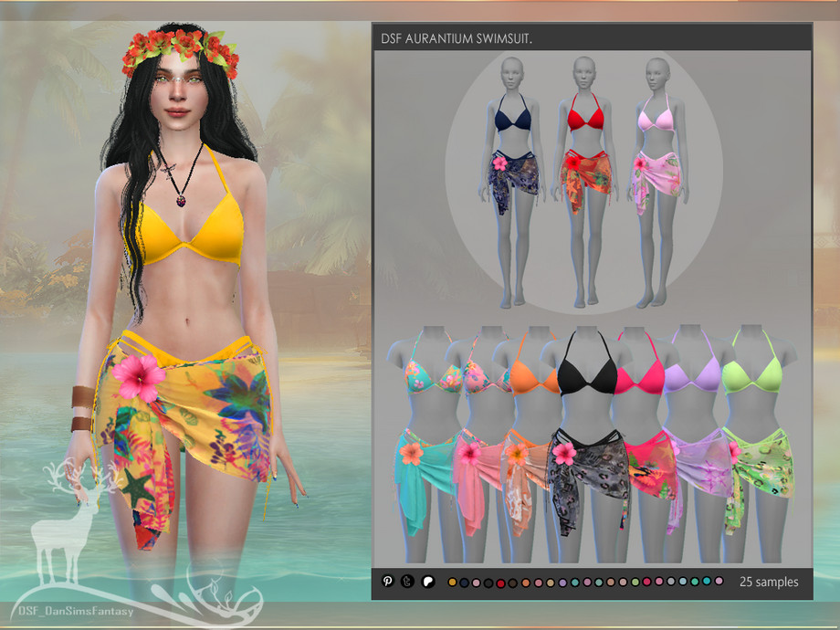Screen dimensions: 840x630
Task: Choose the light pink swimsuit mannequin preview
Action: click(656, 182)
